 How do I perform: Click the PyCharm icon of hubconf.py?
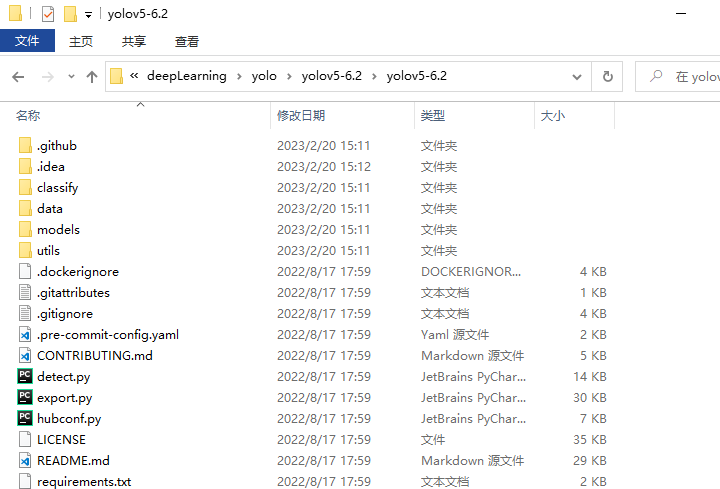pos(25,419)
